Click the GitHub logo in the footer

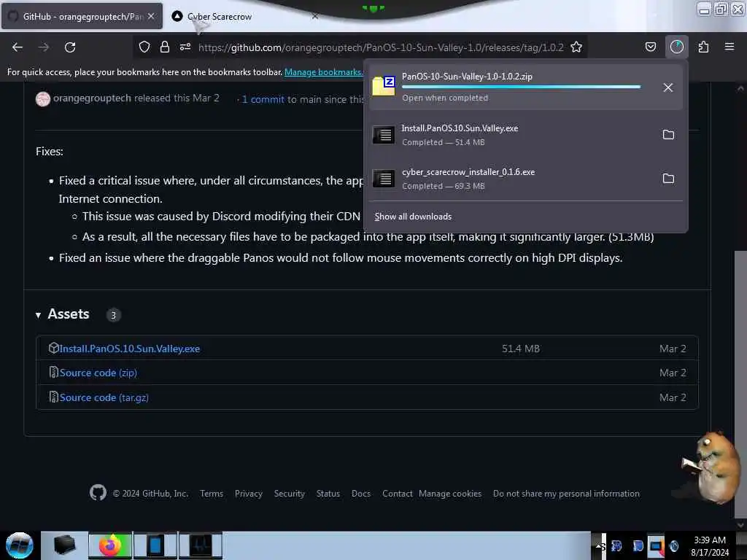click(x=98, y=493)
